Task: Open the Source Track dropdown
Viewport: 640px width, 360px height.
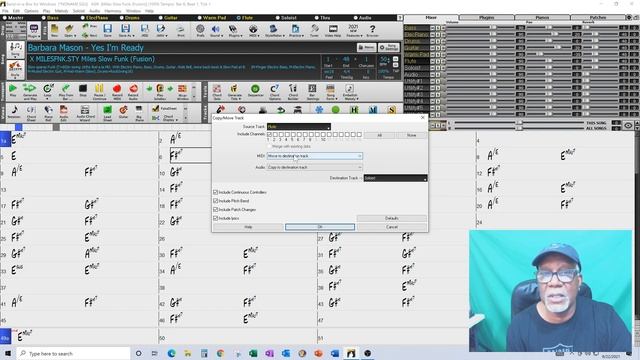Action: [x=299, y=127]
